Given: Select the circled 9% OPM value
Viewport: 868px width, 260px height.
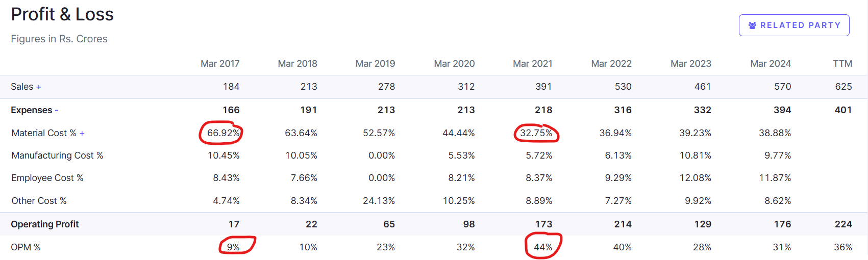Looking at the screenshot, I should coord(233,247).
